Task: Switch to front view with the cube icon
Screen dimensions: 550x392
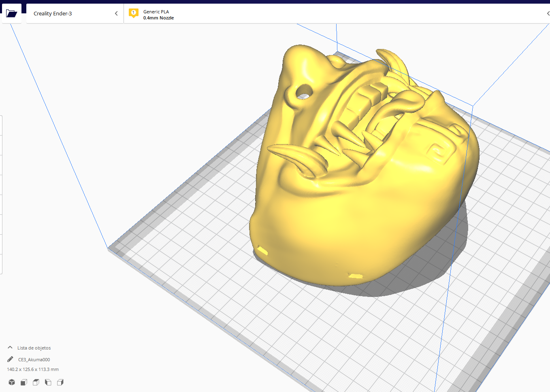Action: pos(23,382)
